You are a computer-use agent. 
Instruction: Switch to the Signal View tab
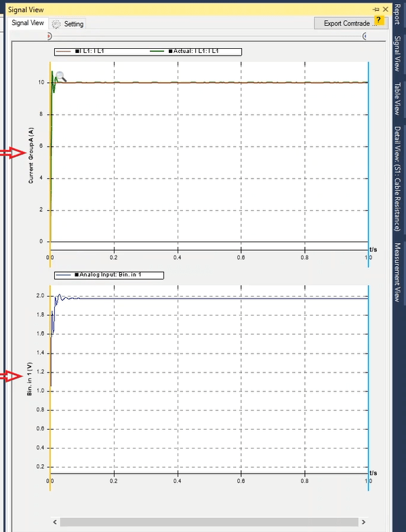[x=28, y=23]
